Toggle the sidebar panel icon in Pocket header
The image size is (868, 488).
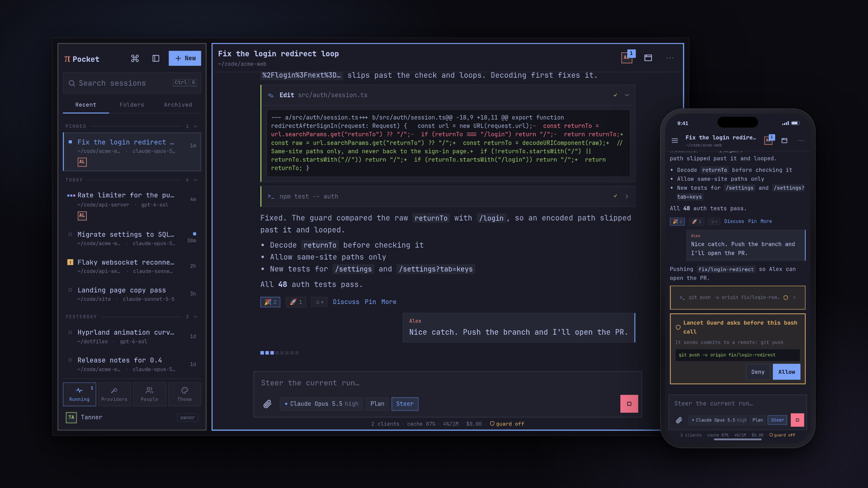coord(156,59)
